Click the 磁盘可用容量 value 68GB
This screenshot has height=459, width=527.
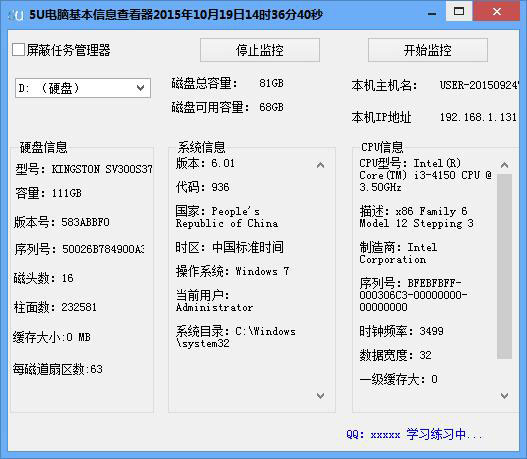click(272, 107)
